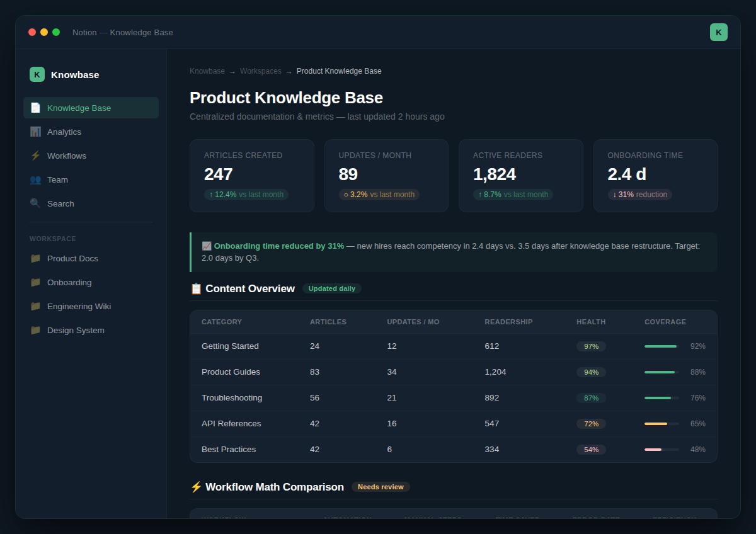Click the Design System folder icon
This screenshot has width=756, height=534.
pyautogui.click(x=35, y=330)
